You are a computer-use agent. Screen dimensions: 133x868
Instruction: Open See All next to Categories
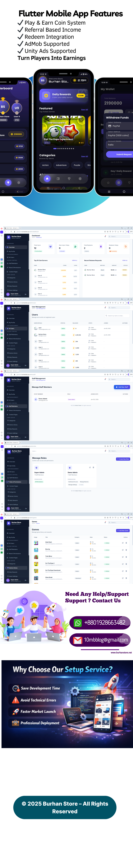(85, 156)
